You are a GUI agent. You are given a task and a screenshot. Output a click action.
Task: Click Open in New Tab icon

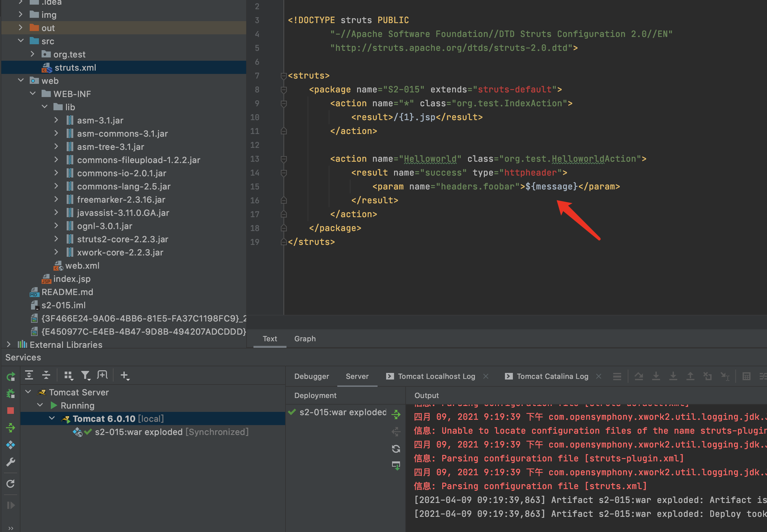[102, 375]
